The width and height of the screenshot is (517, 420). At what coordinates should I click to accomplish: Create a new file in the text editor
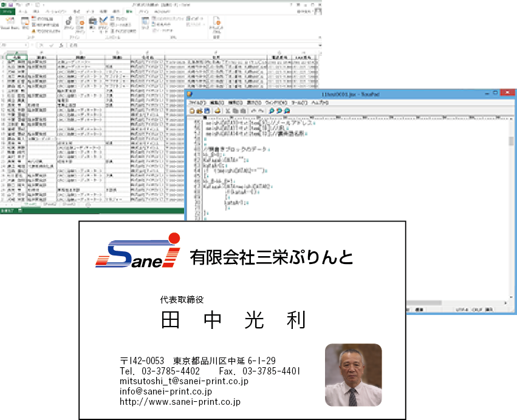[192, 111]
